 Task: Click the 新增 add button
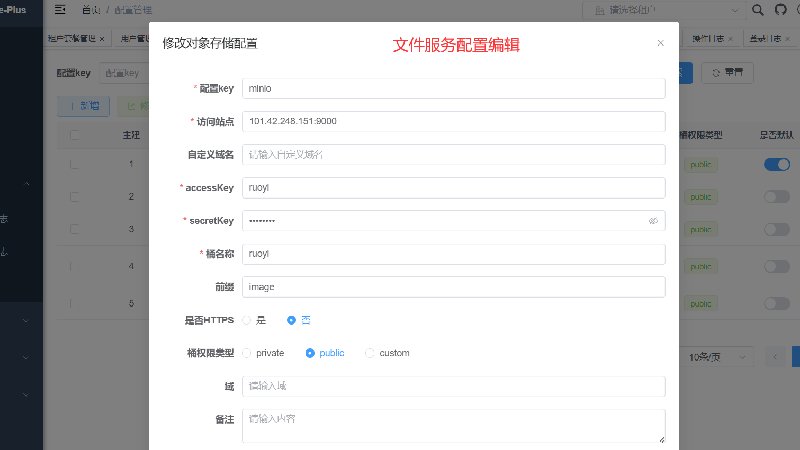(83, 106)
